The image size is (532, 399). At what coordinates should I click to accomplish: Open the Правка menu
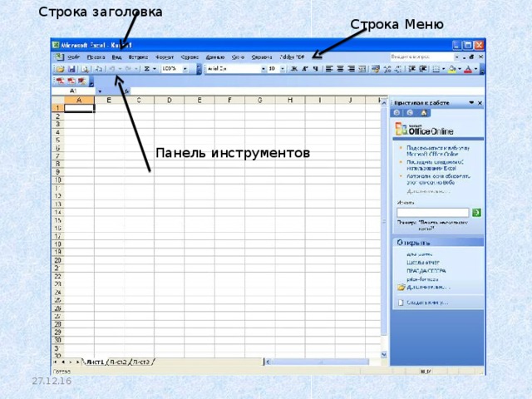coord(96,57)
